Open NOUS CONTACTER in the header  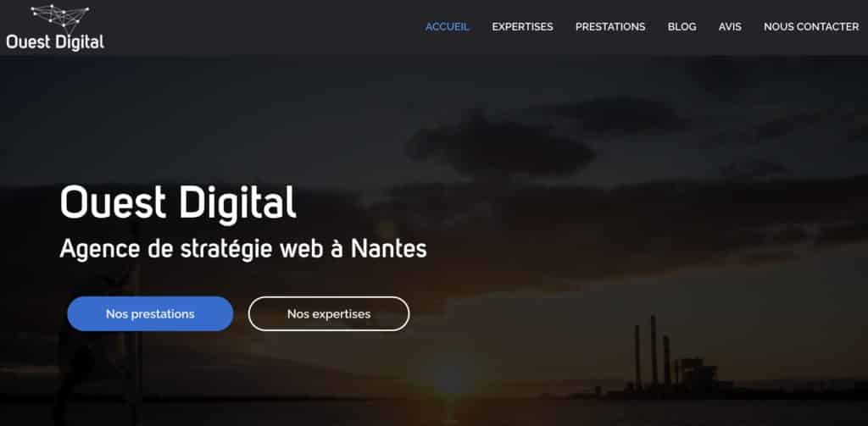pyautogui.click(x=811, y=26)
